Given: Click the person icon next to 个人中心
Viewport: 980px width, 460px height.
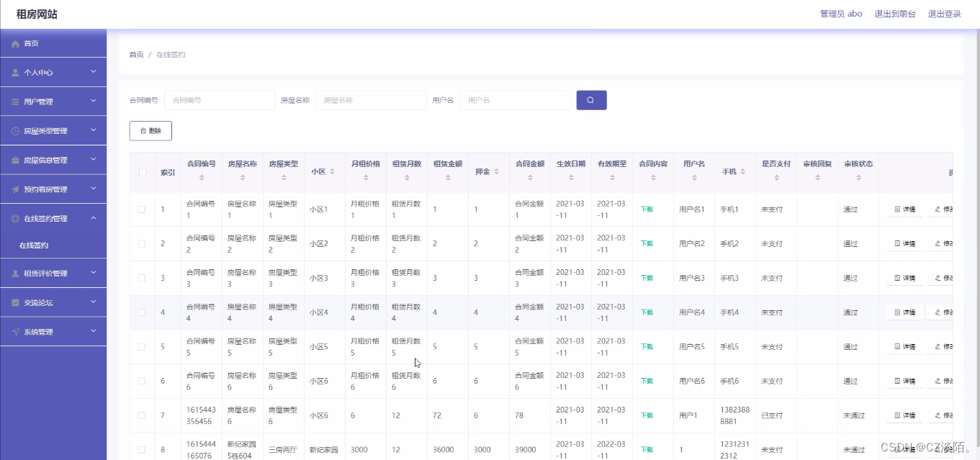Looking at the screenshot, I should point(16,73).
